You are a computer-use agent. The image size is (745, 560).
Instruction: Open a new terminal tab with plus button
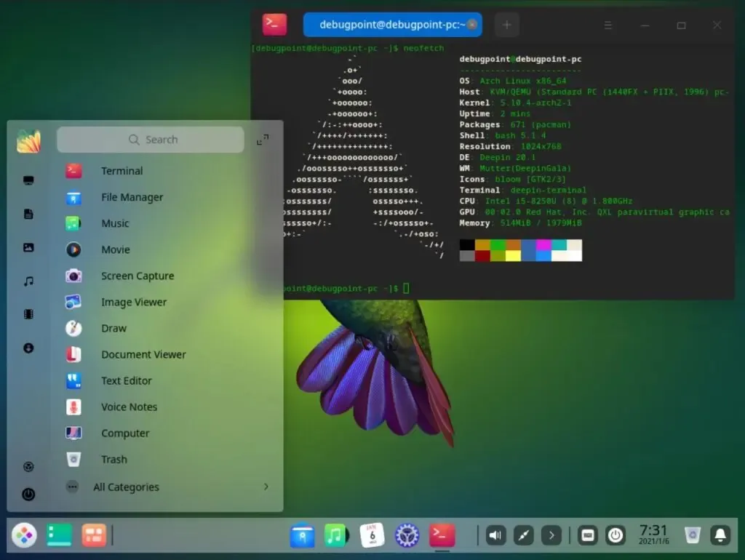point(506,24)
